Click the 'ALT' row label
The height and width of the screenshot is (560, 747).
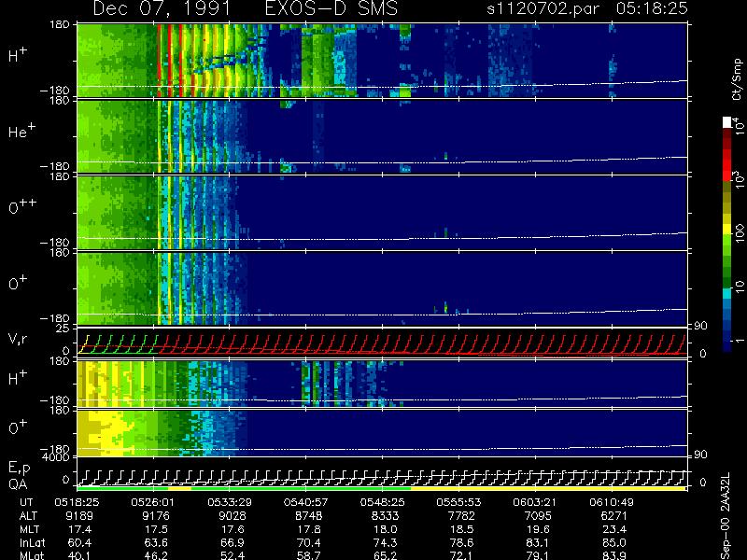pyautogui.click(x=29, y=516)
